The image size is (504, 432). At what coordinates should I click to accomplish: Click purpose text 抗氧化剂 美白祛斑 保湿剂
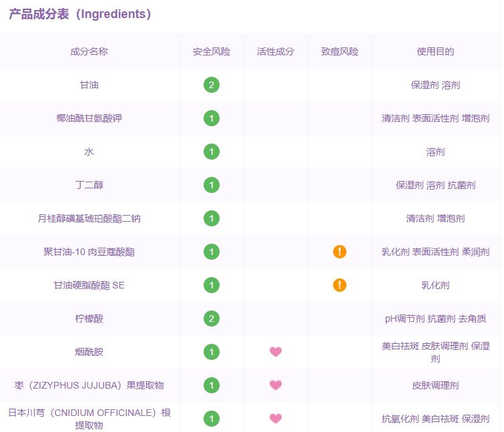click(x=435, y=419)
